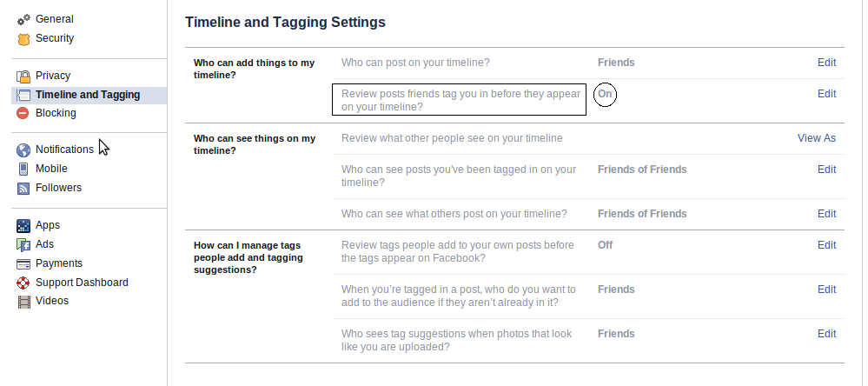Viewport: 868px width, 386px height.
Task: Click the Payments card icon
Action: coord(23,263)
